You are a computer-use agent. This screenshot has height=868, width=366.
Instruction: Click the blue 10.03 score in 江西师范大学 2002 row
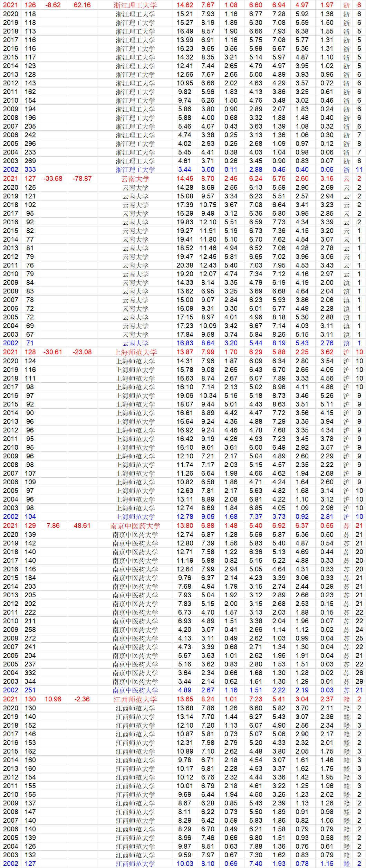[x=185, y=864]
